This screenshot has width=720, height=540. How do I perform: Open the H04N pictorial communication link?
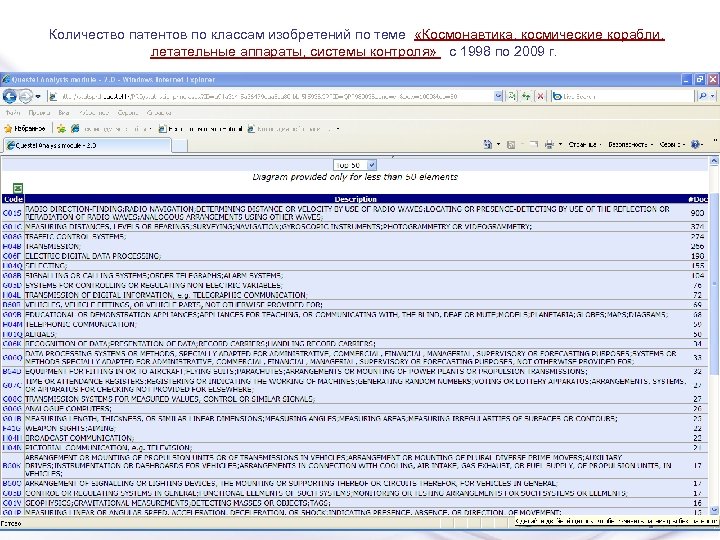12,447
